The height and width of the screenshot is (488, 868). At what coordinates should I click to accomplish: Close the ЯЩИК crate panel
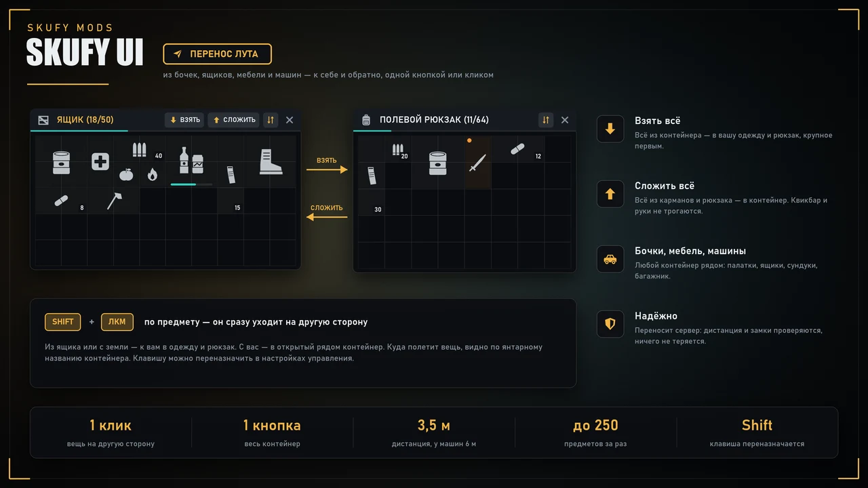coord(290,120)
